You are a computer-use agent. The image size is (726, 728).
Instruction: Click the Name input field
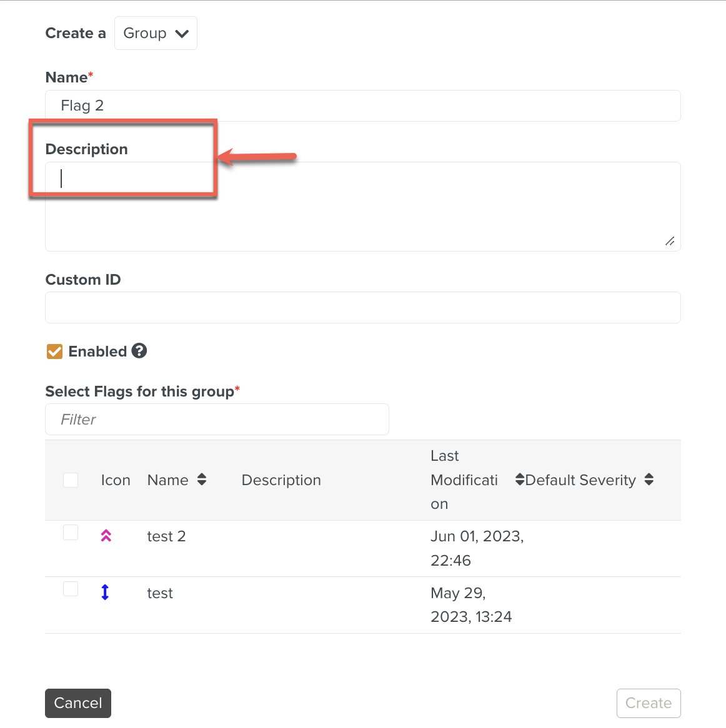click(x=362, y=106)
